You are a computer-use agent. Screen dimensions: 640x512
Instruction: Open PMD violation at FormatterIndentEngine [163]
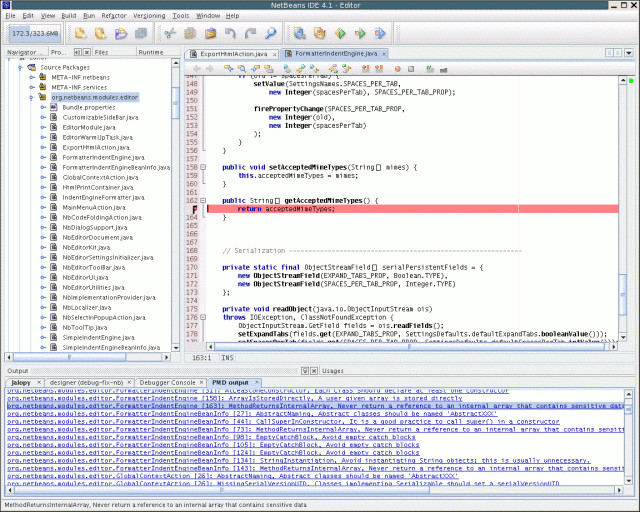pos(315,406)
